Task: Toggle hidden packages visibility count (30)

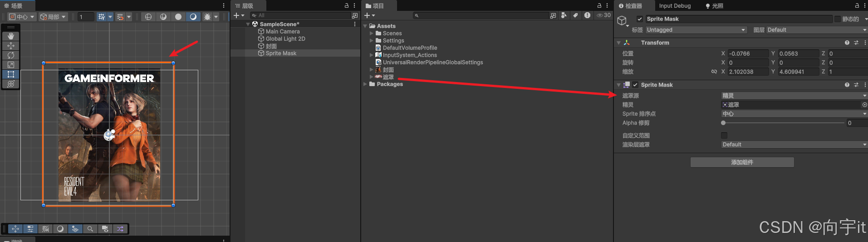Action: (x=603, y=15)
